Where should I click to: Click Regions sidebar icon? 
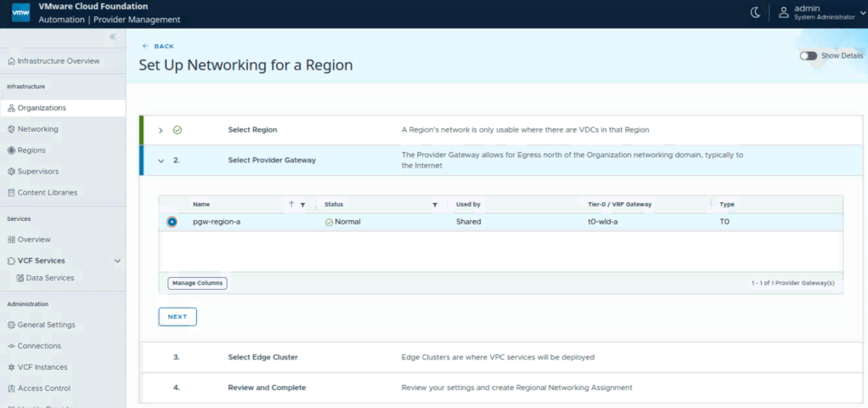[x=12, y=150]
